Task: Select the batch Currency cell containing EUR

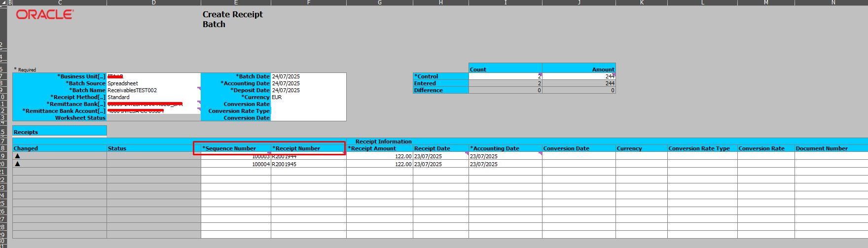Action: [309, 97]
